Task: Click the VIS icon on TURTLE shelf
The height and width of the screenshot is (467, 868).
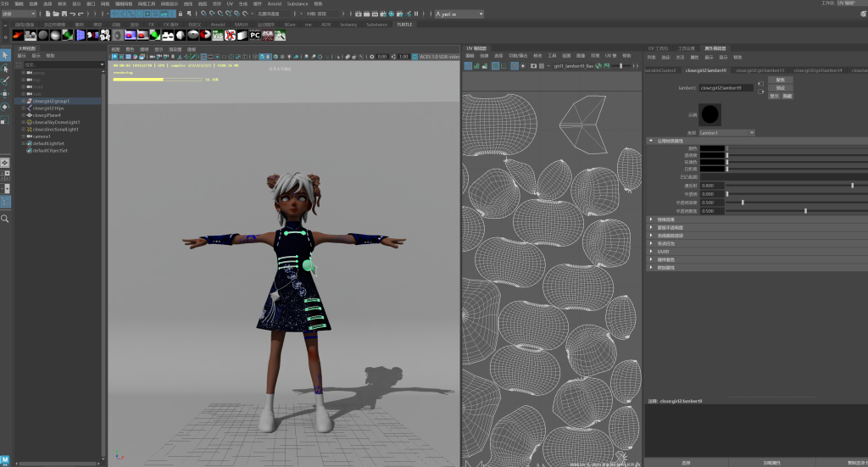Action: pos(218,35)
